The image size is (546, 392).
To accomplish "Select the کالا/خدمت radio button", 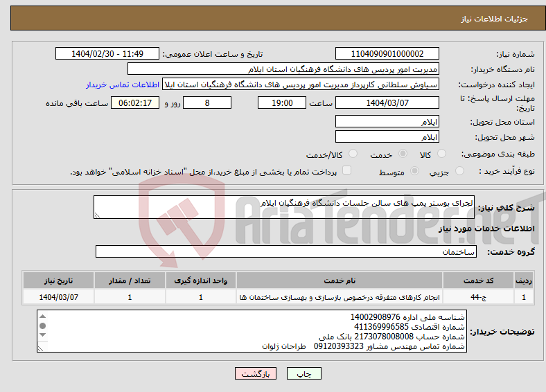I will (x=353, y=154).
